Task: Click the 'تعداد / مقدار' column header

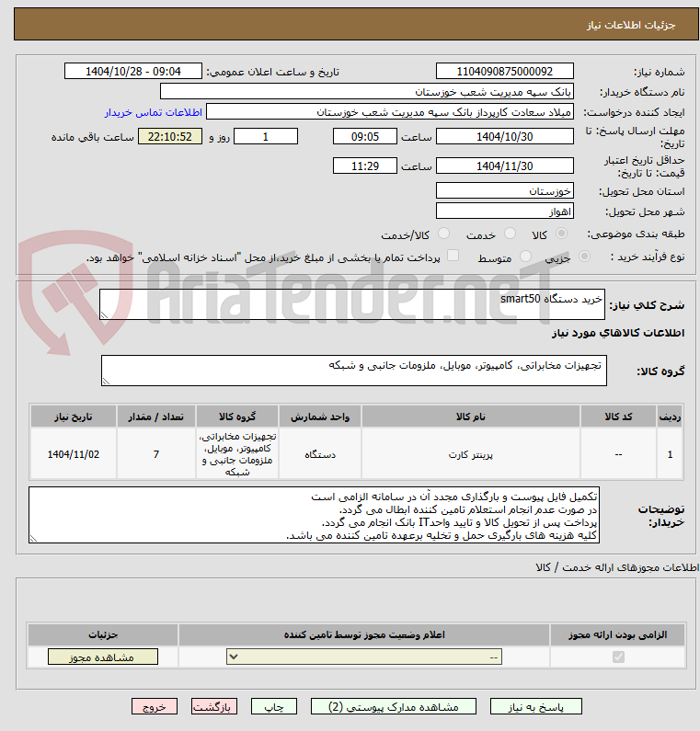Action: click(156, 417)
